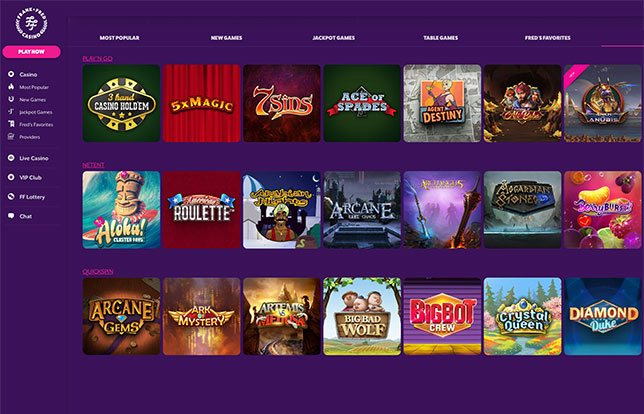The image size is (644, 414).
Task: Launch the Big Bad Wolf game thumbnail
Action: (362, 316)
